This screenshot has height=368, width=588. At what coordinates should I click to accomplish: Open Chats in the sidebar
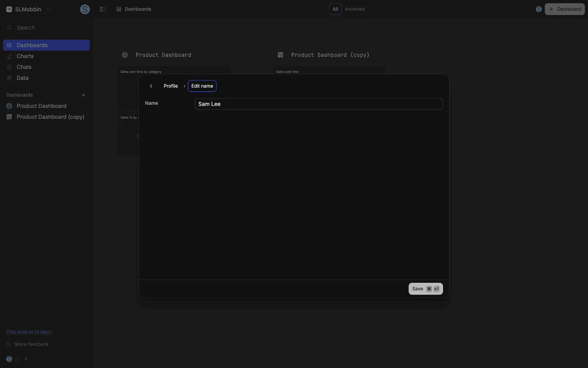click(x=24, y=67)
